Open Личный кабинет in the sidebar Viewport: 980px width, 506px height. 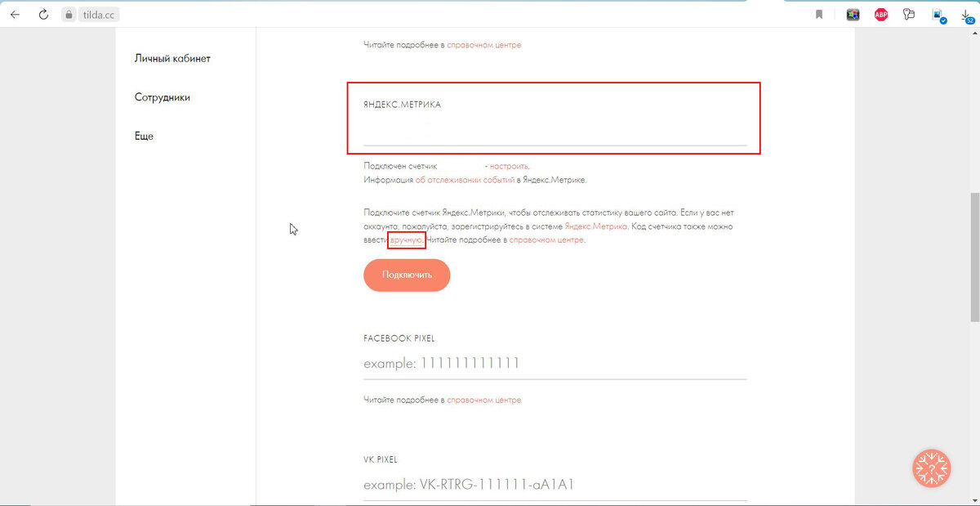(172, 59)
